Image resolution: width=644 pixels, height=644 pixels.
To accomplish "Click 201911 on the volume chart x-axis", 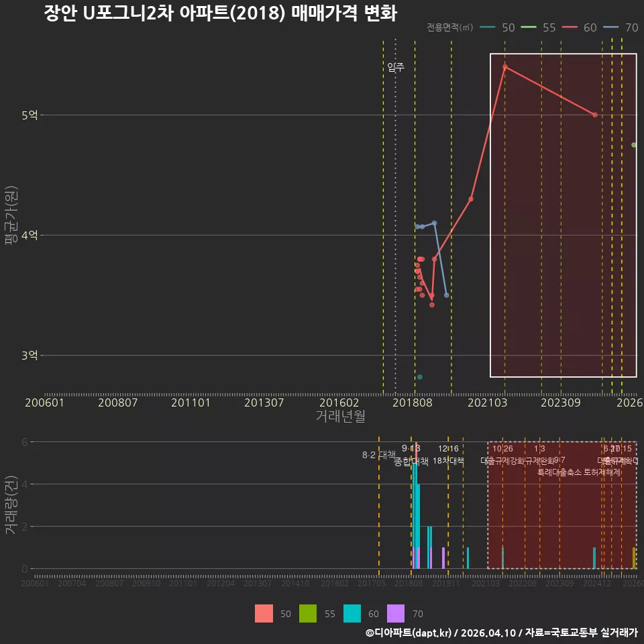I will pos(445,583).
